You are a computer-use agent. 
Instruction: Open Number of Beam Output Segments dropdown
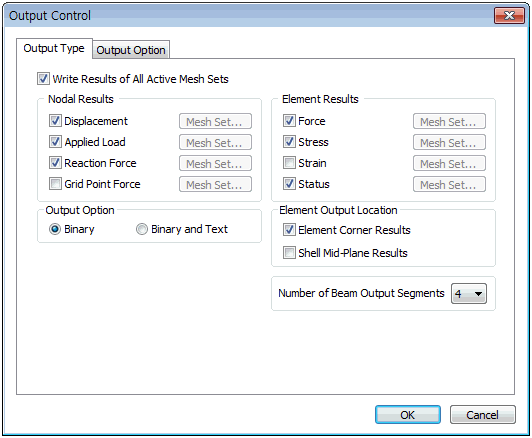click(469, 293)
